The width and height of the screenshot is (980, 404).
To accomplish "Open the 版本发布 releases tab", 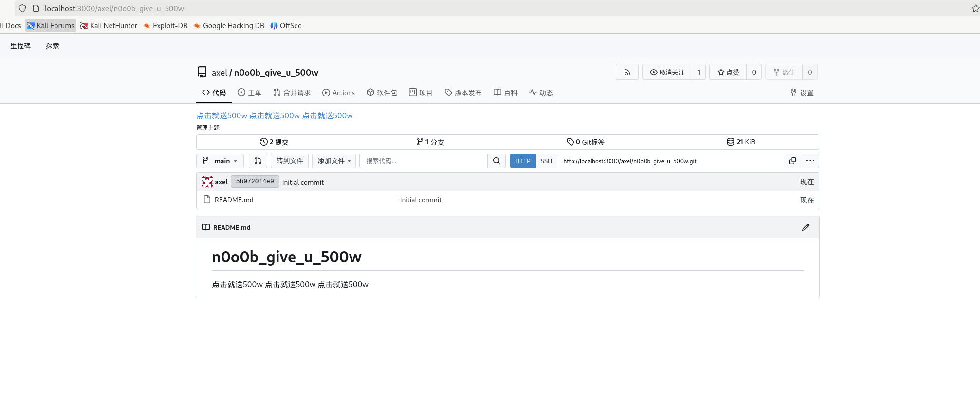I will 463,93.
